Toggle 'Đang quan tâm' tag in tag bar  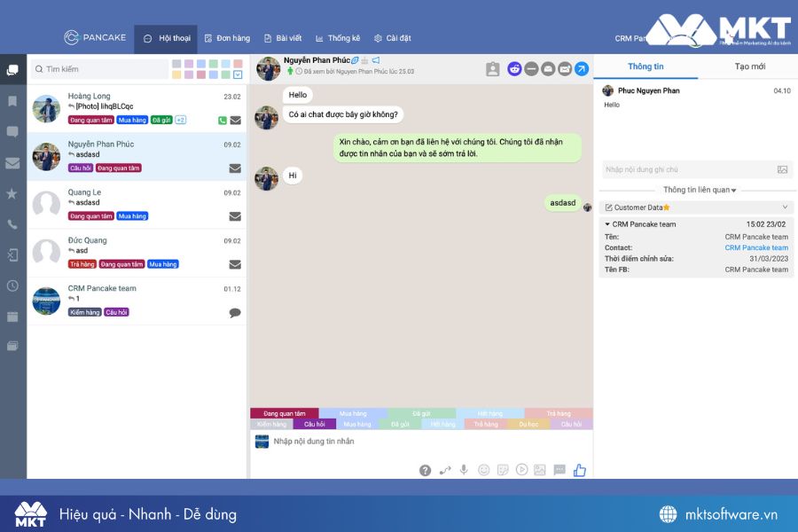click(x=285, y=413)
